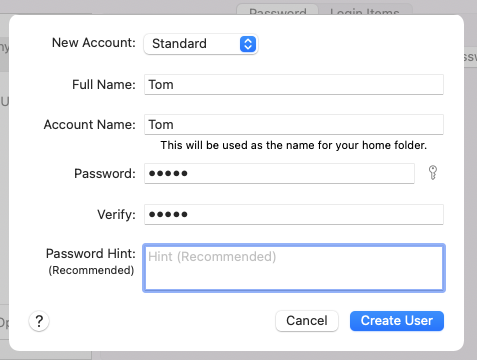The width and height of the screenshot is (477, 360).
Task: Click the Create User button
Action: coord(397,321)
